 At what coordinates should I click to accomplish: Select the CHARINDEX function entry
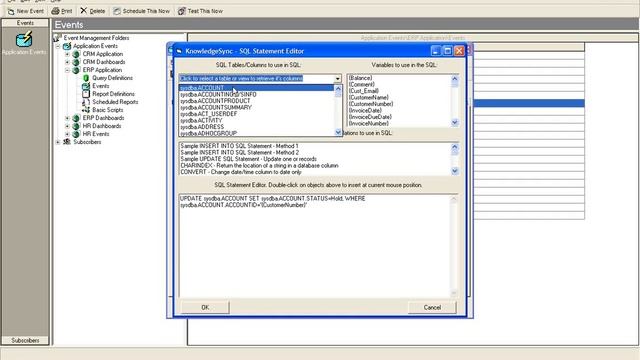pyautogui.click(x=260, y=166)
